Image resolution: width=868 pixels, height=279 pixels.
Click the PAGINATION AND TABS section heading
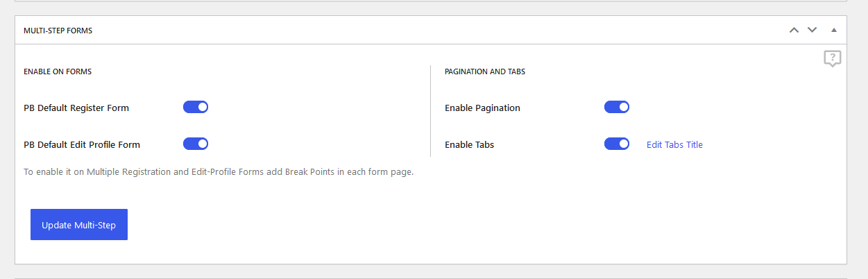(x=485, y=71)
